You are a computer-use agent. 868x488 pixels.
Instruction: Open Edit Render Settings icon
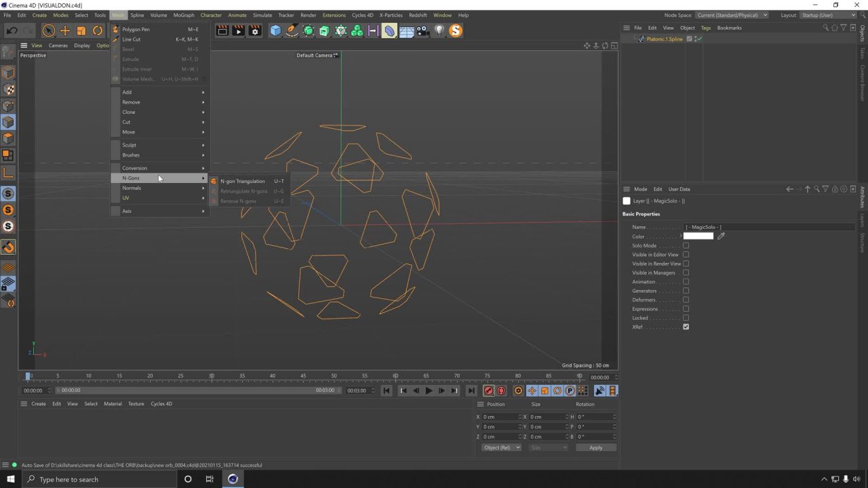tap(255, 30)
